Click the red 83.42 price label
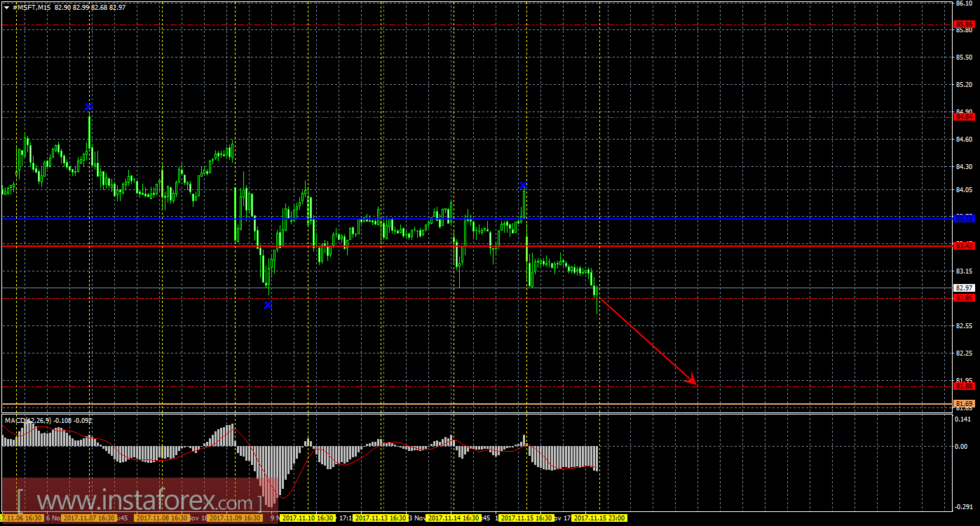Screen dimensions: 980x526 [x=965, y=245]
